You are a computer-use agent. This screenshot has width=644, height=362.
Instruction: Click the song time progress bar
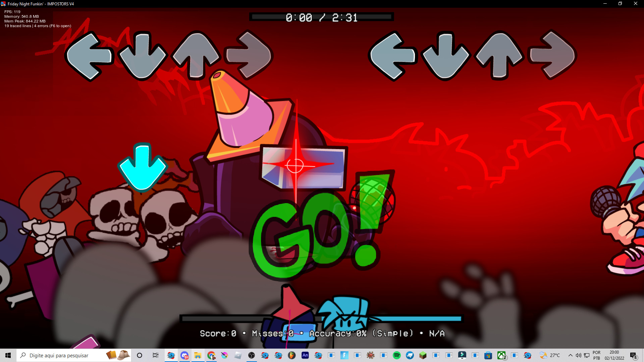[x=322, y=17]
